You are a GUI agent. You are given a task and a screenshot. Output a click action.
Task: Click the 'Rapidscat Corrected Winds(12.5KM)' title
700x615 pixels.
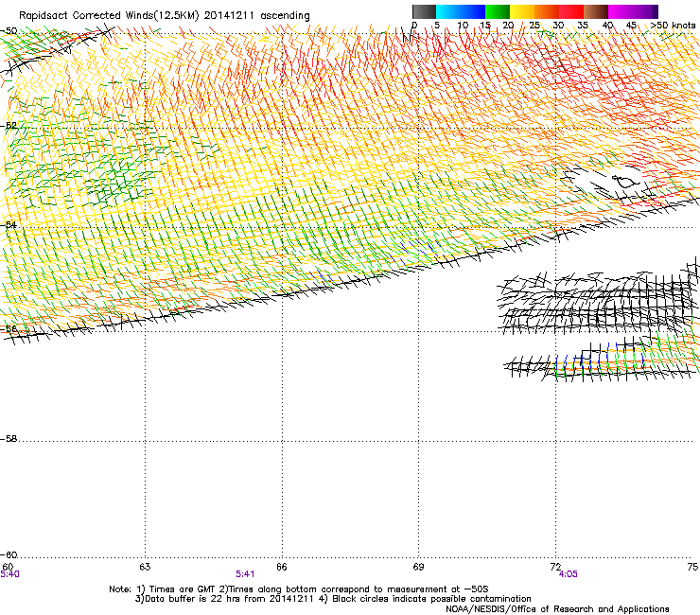109,16
